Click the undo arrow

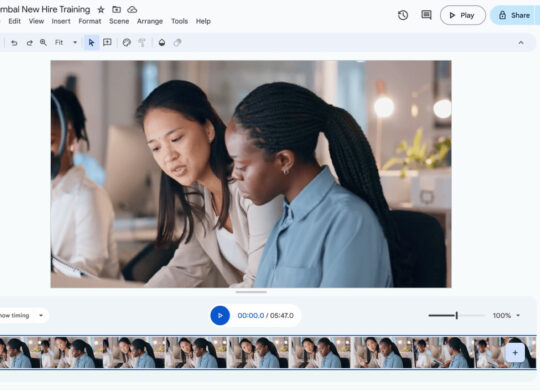(x=14, y=43)
